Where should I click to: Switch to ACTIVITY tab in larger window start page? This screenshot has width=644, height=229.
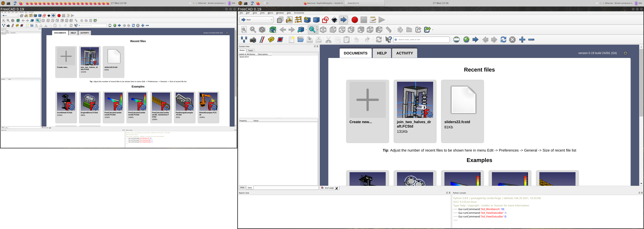point(404,53)
